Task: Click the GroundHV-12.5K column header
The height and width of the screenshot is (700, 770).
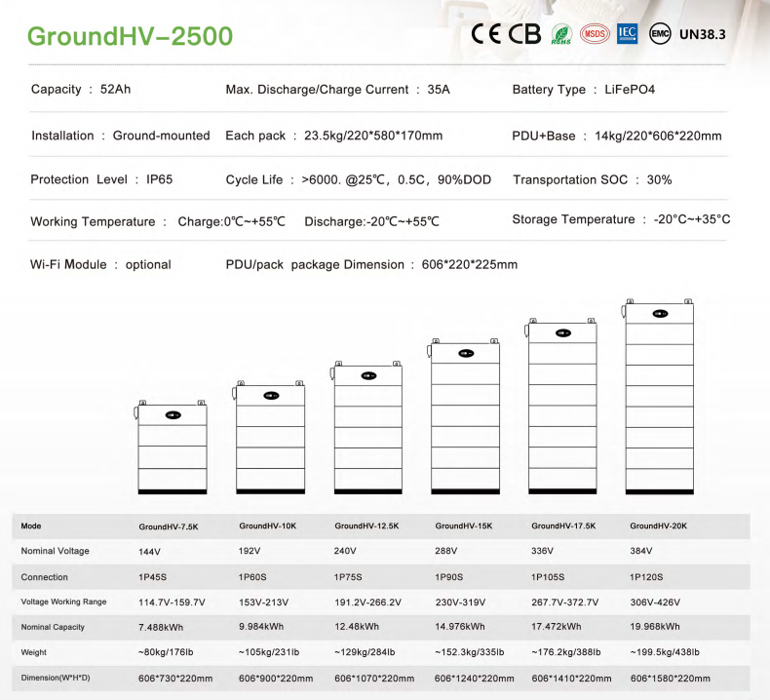Action: (366, 526)
